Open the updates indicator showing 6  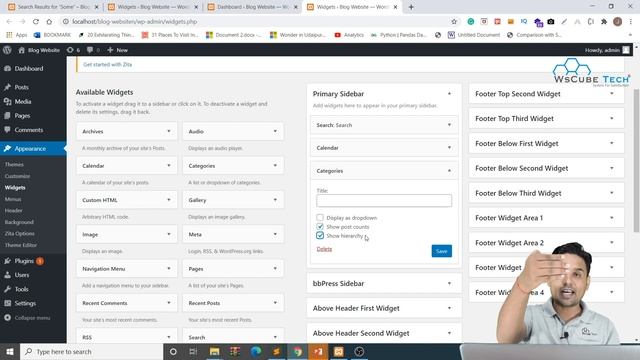click(73, 50)
